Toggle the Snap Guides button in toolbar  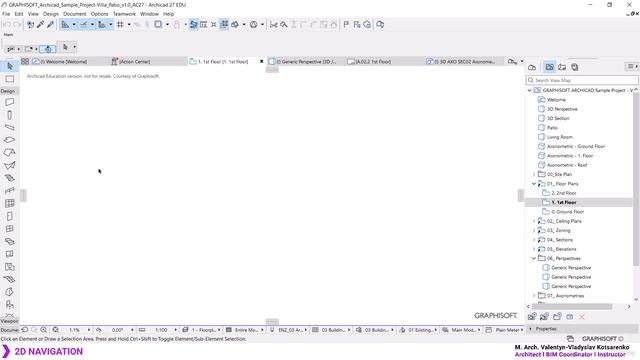tap(84, 24)
